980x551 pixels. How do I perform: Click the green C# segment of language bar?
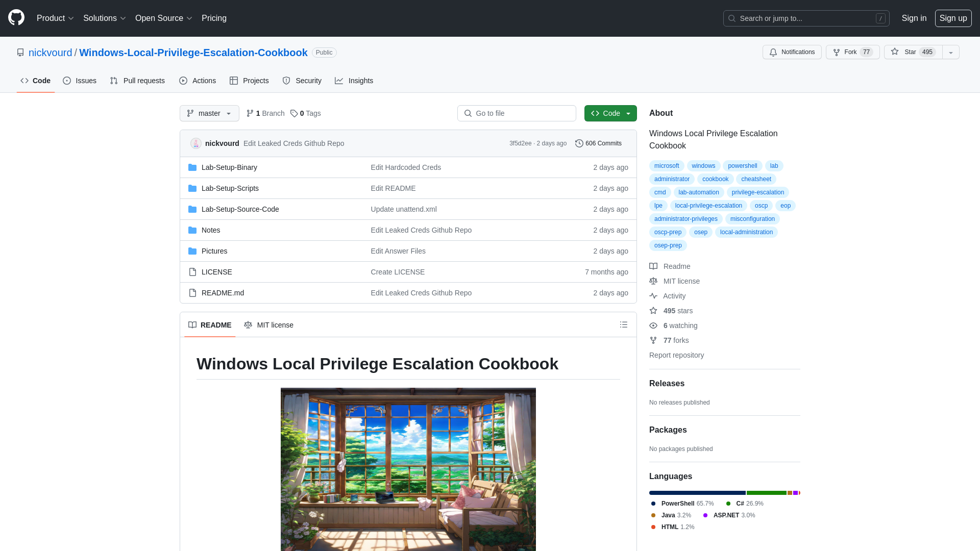coord(766,493)
